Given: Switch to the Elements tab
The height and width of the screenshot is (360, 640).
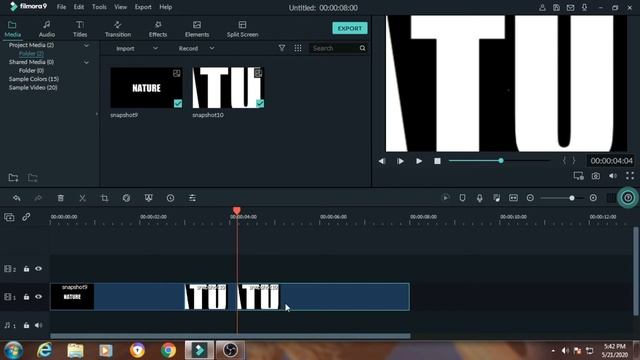Looking at the screenshot, I should (197, 29).
